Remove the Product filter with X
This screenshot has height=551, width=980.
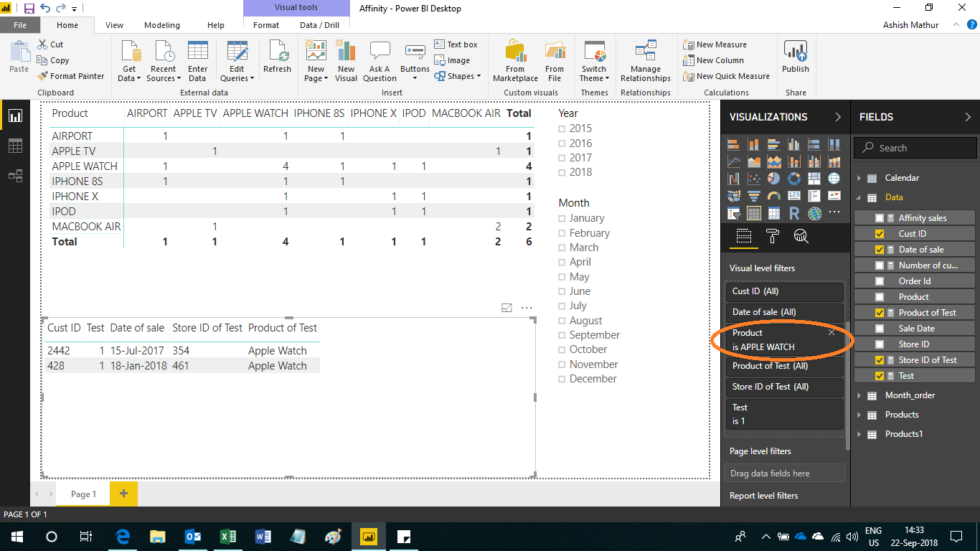[831, 332]
